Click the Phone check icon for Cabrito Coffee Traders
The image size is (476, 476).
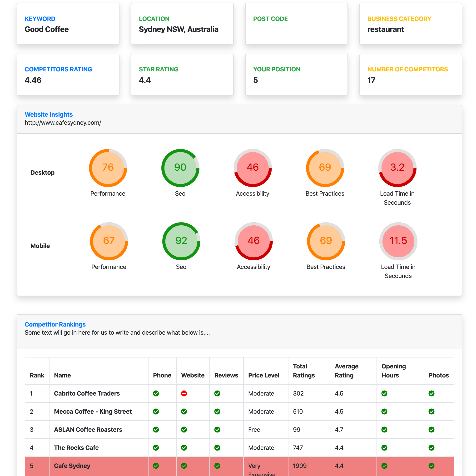click(x=155, y=393)
